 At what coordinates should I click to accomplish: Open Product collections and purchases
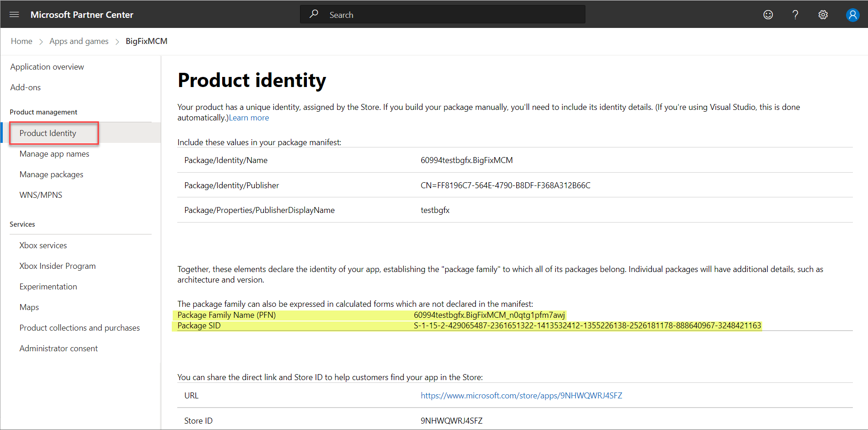tap(80, 328)
